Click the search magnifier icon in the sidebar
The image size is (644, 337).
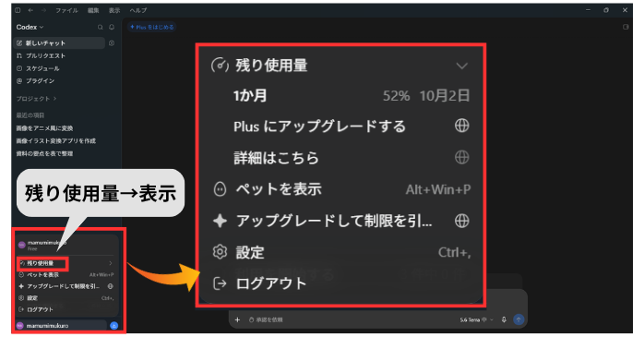pos(101,27)
